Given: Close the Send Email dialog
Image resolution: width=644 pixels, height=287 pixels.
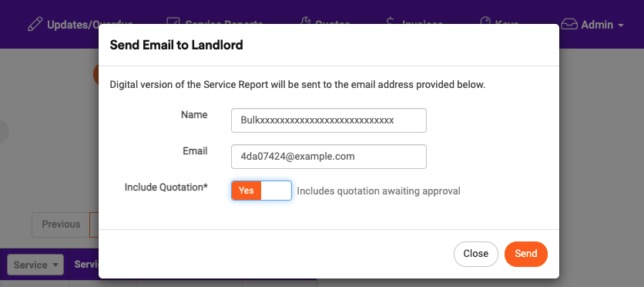Looking at the screenshot, I should click(475, 254).
